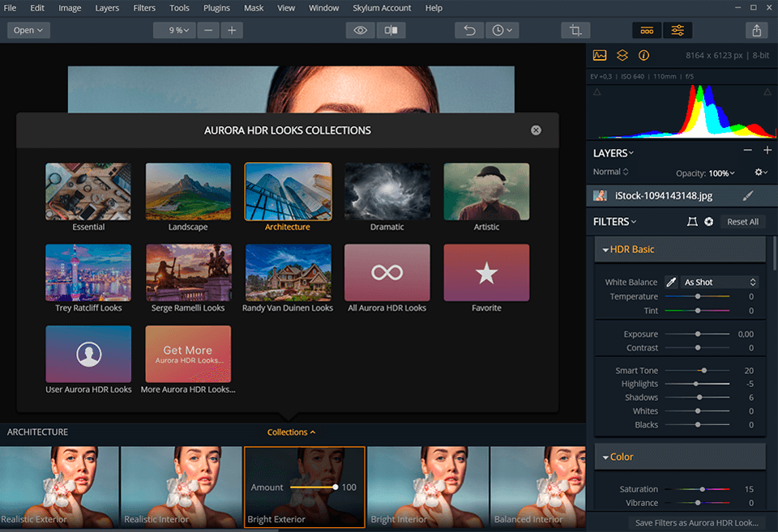Click the Reset All button
Screen dimensions: 778x532
coord(742,222)
